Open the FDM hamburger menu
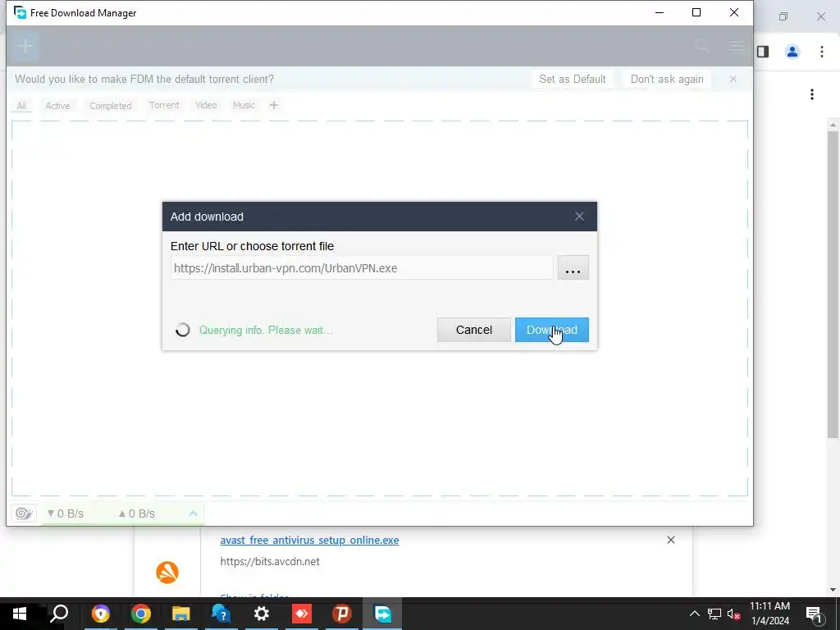 point(737,46)
